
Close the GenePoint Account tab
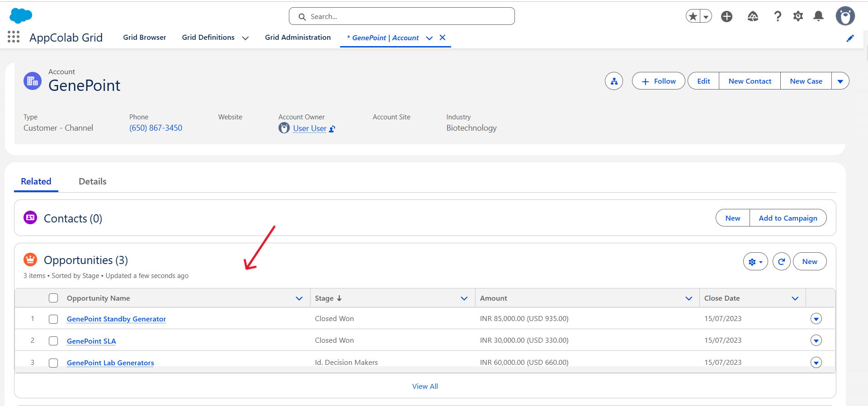[x=443, y=38]
